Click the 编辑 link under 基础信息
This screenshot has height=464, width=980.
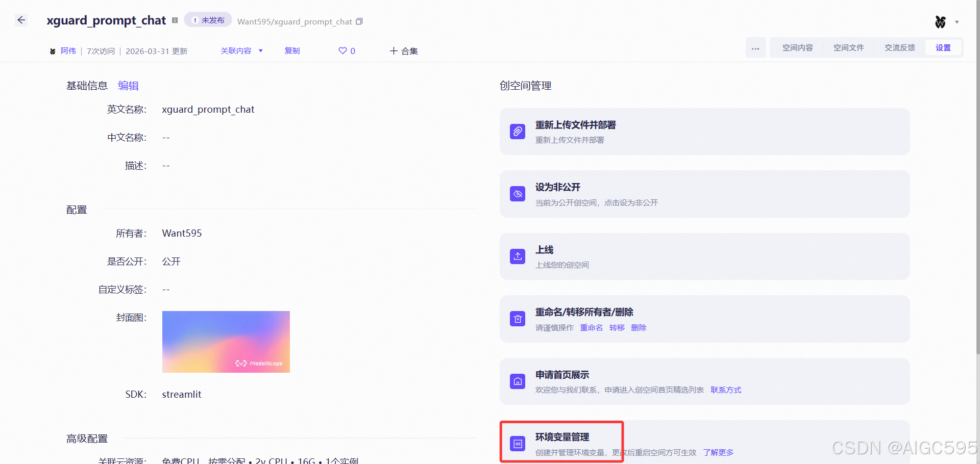click(128, 85)
